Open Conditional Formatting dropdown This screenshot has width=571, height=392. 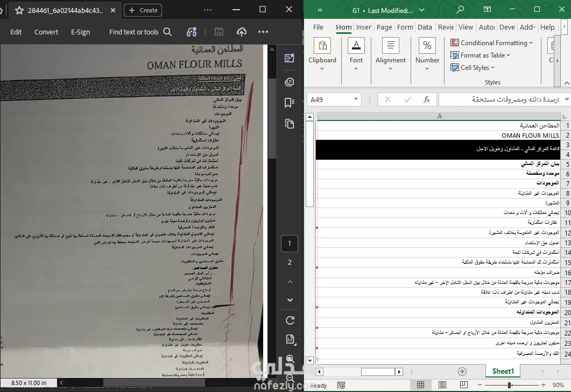pos(491,43)
